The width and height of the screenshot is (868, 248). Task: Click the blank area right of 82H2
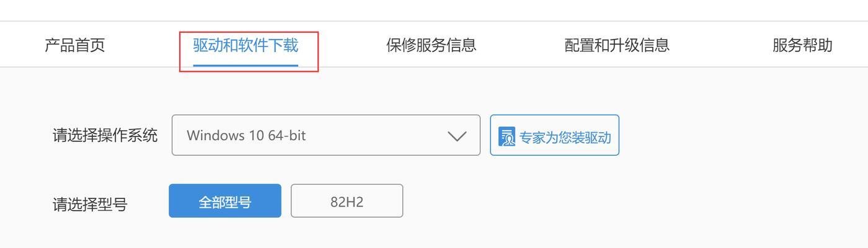pos(620,201)
